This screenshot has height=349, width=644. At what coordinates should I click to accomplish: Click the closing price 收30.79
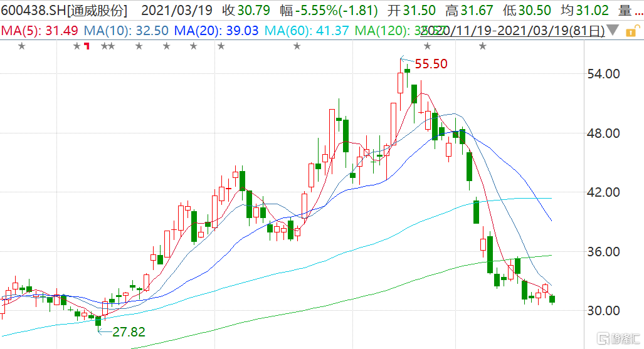click(246, 10)
